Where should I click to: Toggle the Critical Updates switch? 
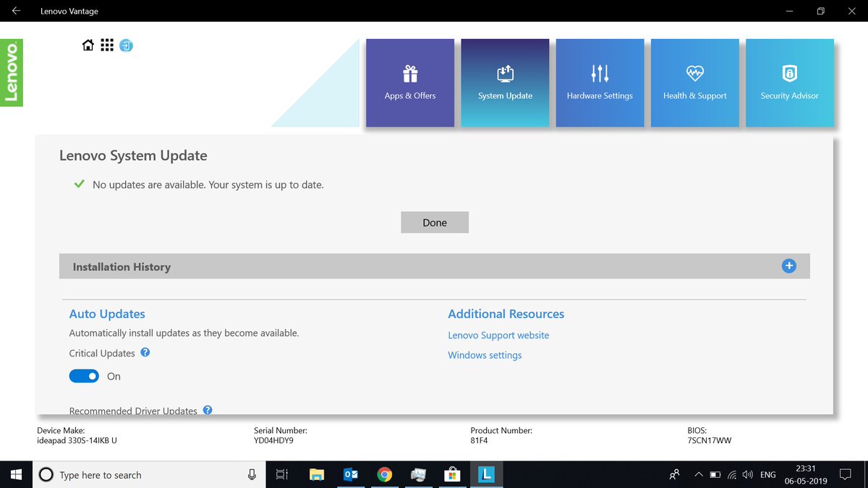[x=84, y=376]
